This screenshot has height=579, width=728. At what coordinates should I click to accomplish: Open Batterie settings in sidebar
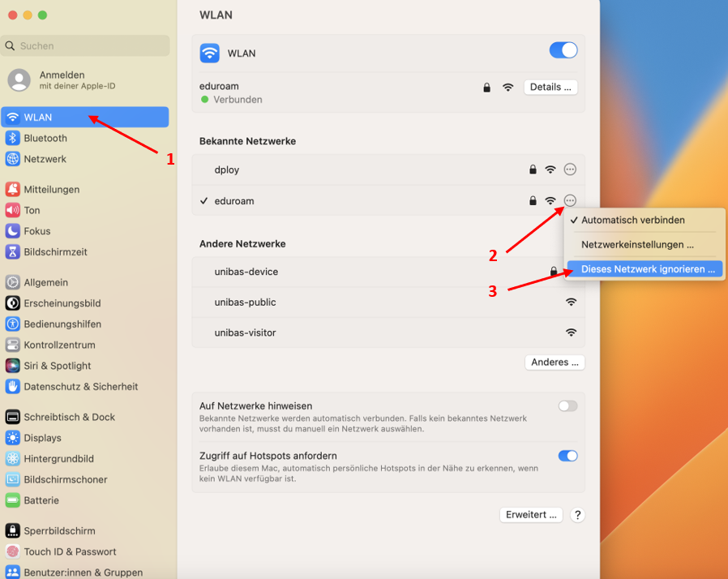[x=41, y=500]
